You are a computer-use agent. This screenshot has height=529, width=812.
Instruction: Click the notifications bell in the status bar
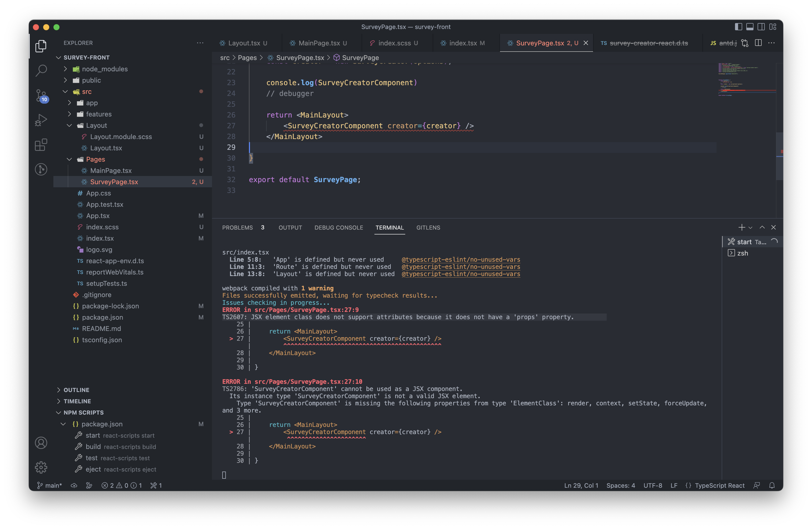coord(772,485)
